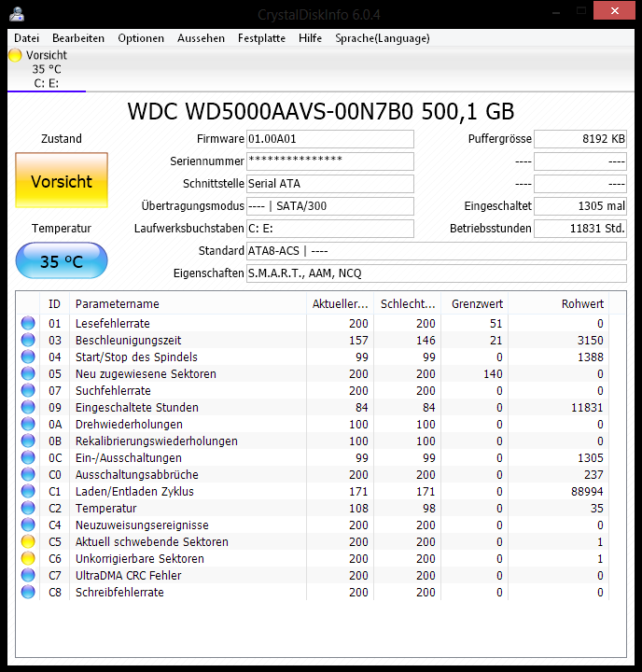Image resolution: width=642 pixels, height=672 pixels.
Task: Click the Eigenschaften field S.M.A.R.T., AAM, NCQ
Action: [437, 273]
